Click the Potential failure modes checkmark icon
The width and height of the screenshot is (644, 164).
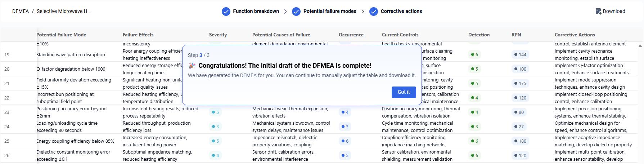(296, 12)
